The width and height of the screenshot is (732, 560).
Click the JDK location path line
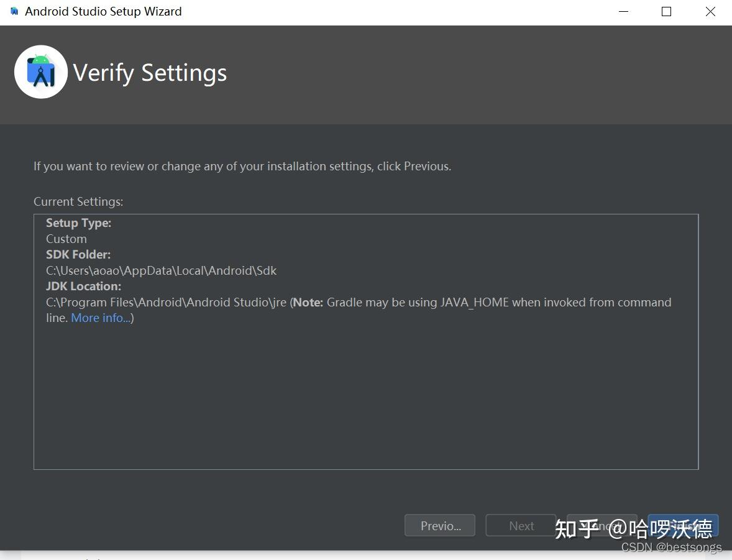coord(167,303)
